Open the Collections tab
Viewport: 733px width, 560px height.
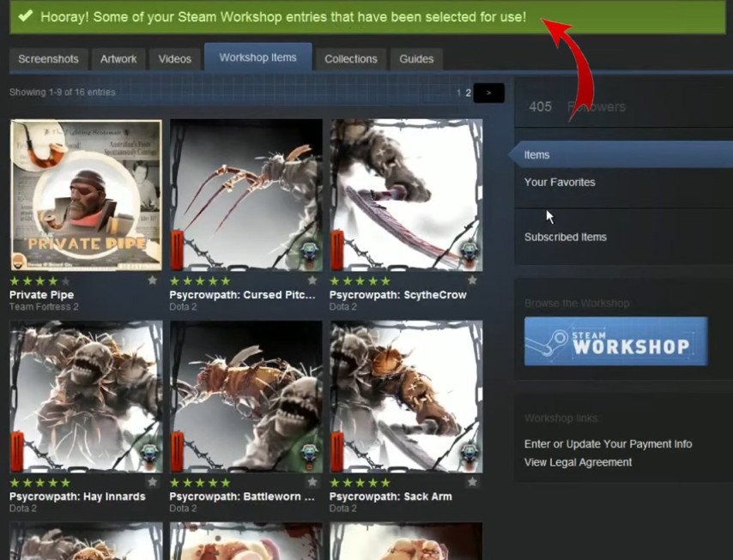(350, 59)
